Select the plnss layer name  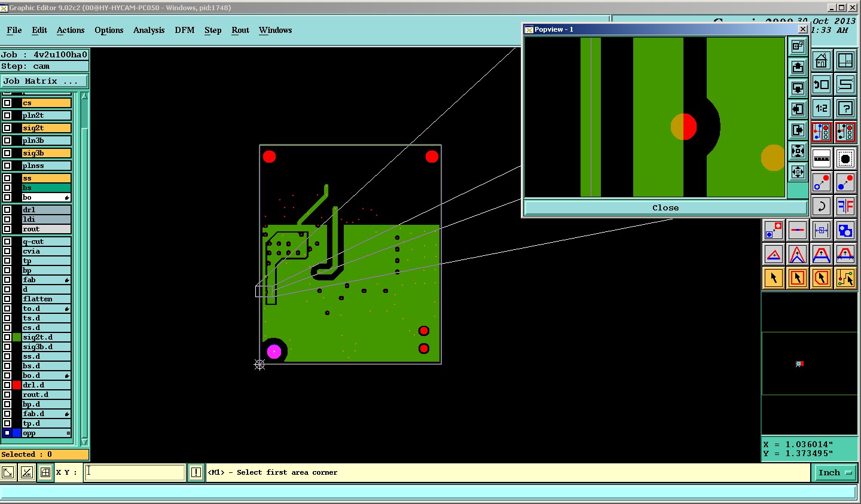pyautogui.click(x=47, y=166)
